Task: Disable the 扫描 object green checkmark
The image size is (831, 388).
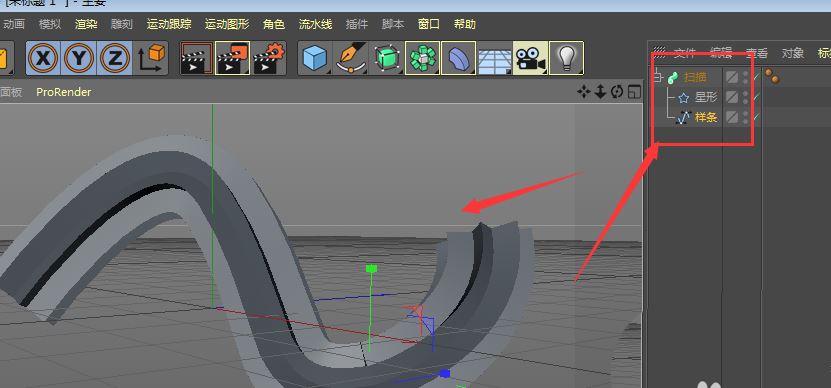Action: [756, 77]
